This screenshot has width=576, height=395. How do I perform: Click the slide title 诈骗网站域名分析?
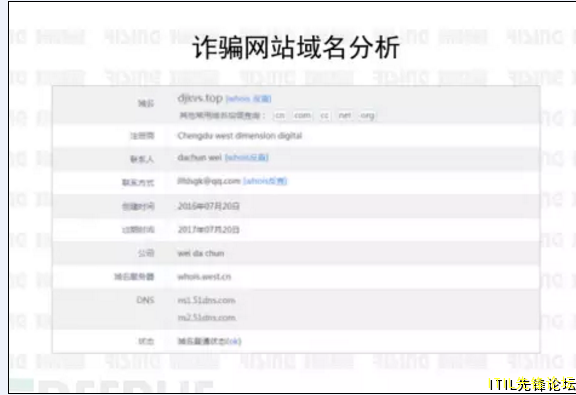point(296,48)
